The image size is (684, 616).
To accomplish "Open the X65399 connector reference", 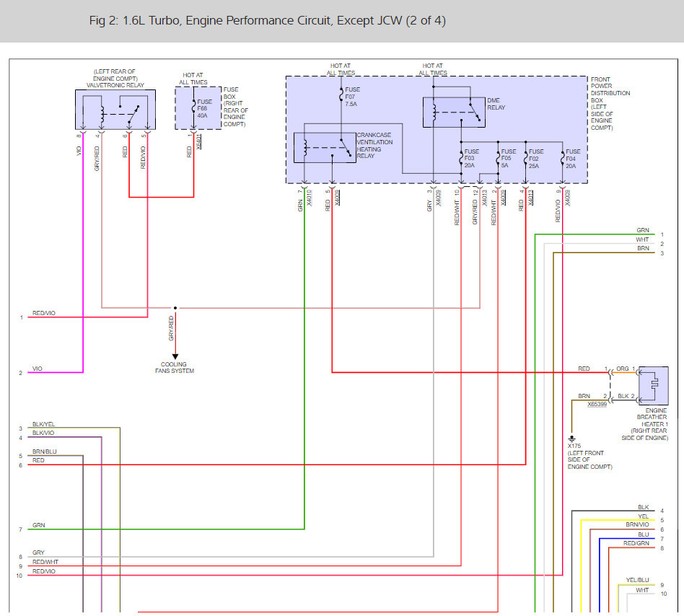I will point(597,404).
